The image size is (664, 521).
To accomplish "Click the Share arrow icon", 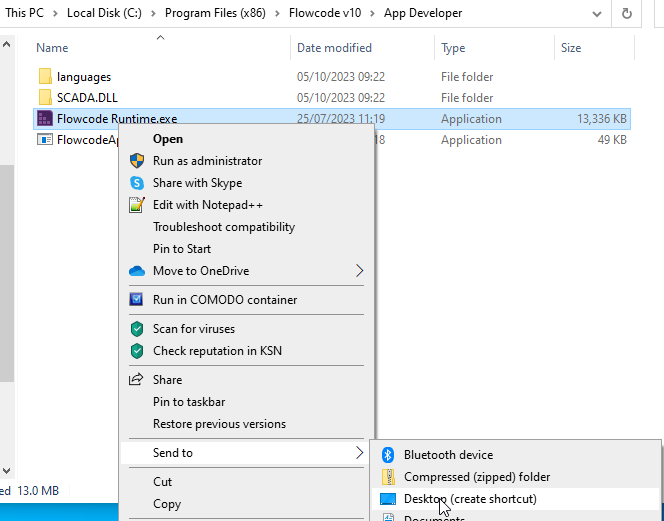I will click(136, 379).
